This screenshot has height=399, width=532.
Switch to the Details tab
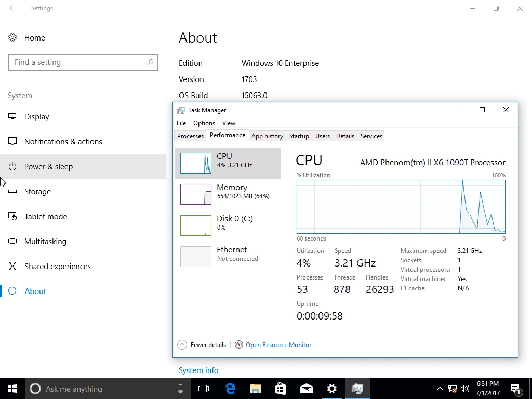point(345,136)
